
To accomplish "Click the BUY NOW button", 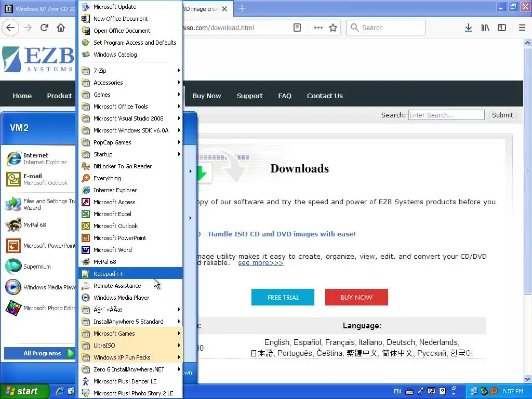I will [x=356, y=297].
